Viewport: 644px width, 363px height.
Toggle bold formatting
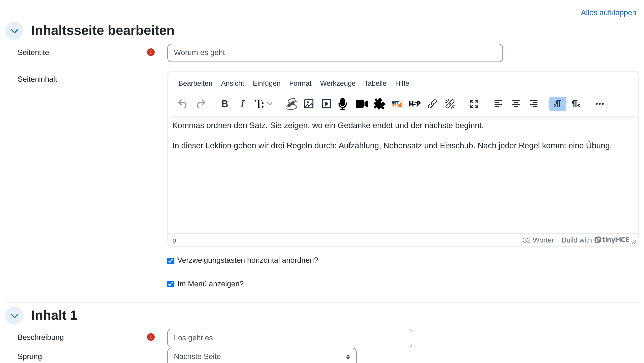[225, 104]
